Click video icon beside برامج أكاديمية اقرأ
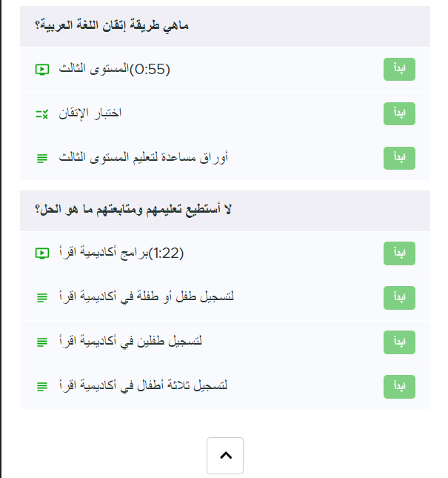This screenshot has height=478, width=448. tap(42, 253)
